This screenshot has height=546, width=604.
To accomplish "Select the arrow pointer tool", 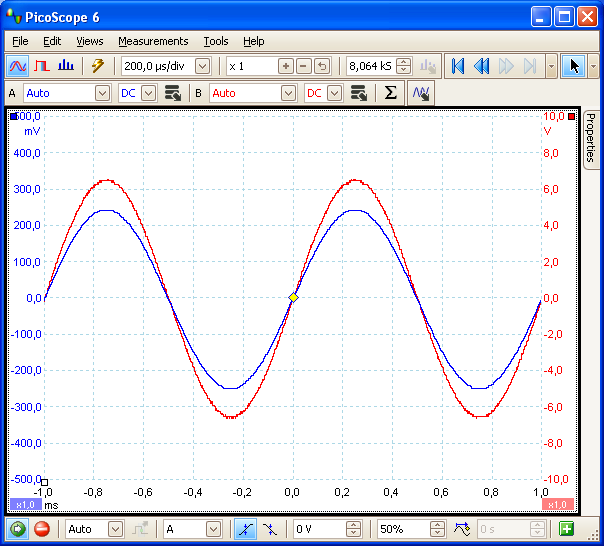I will coord(573,66).
